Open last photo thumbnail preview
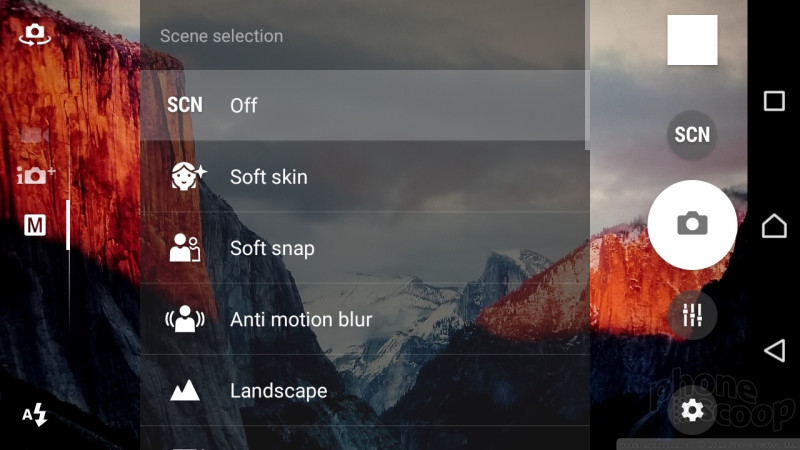The image size is (800, 450). pyautogui.click(x=692, y=40)
